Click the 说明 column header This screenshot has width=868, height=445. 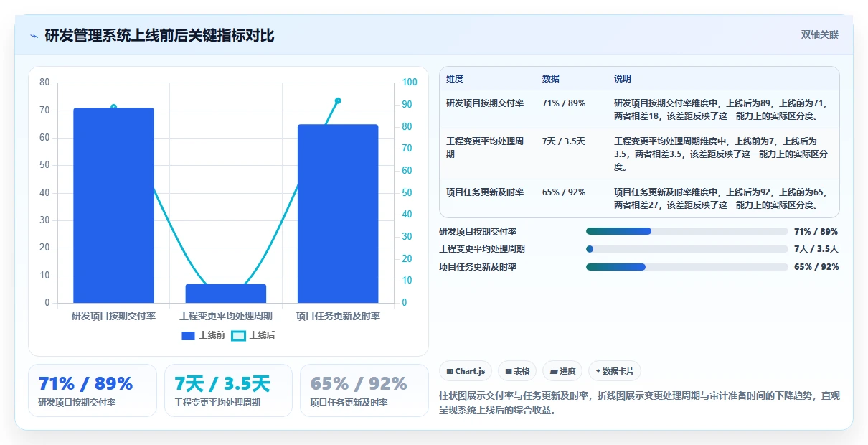click(623, 78)
